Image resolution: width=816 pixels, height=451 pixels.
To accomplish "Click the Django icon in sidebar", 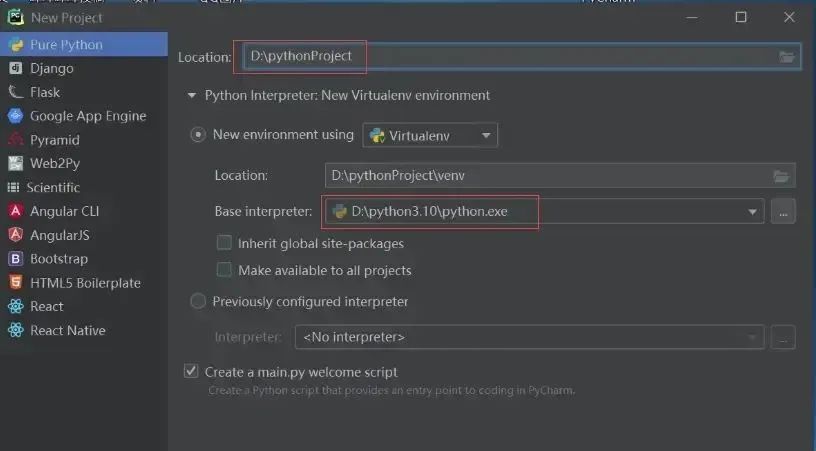I will click(16, 68).
